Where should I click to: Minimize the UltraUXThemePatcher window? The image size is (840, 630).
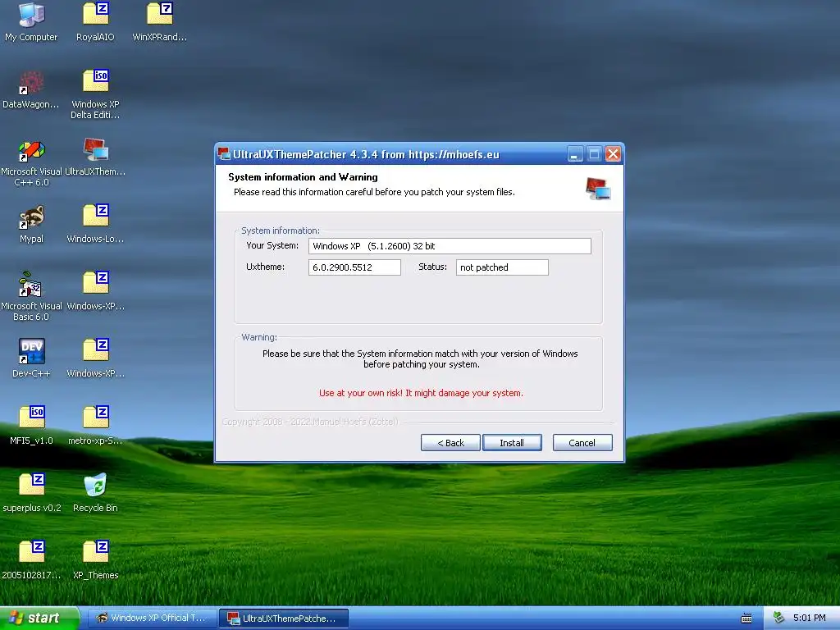pos(575,154)
